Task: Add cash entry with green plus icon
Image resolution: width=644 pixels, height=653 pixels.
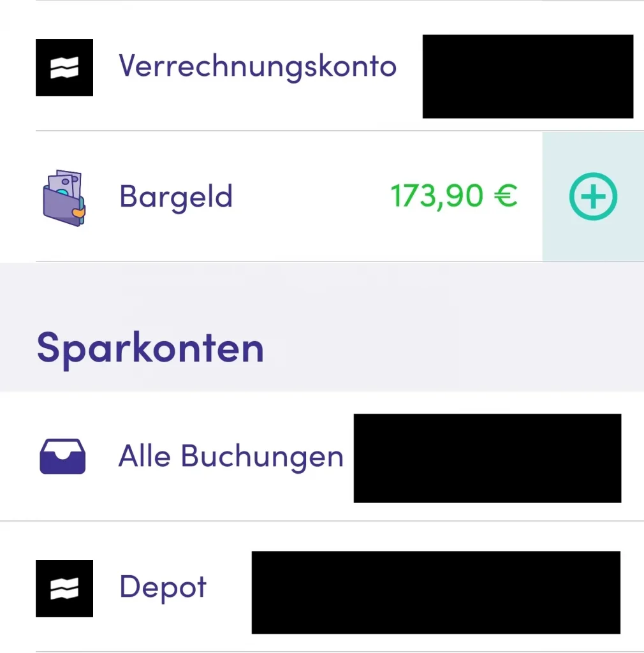Action: [592, 196]
